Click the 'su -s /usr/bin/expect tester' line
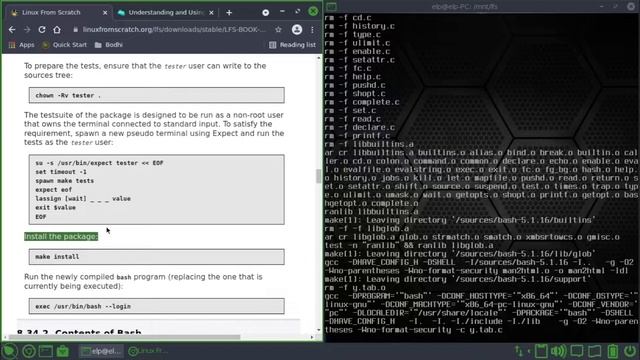 click(x=99, y=163)
